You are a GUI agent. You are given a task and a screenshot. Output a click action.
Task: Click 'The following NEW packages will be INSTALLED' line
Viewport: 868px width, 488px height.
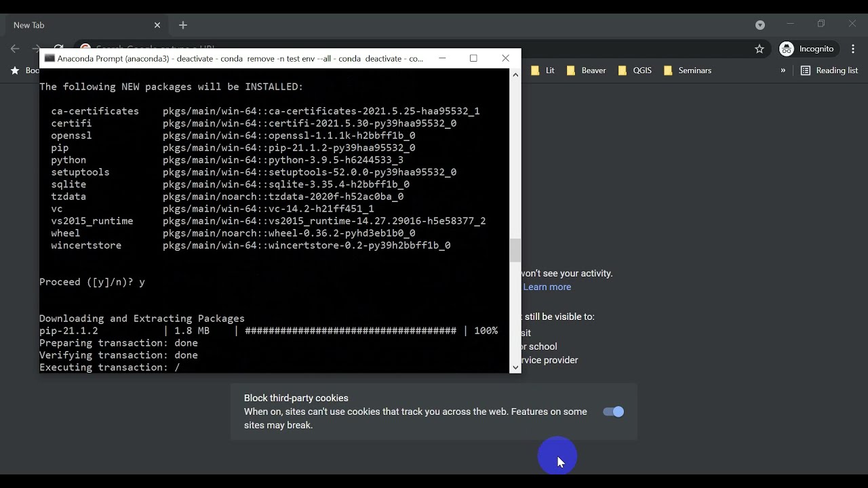[171, 87]
